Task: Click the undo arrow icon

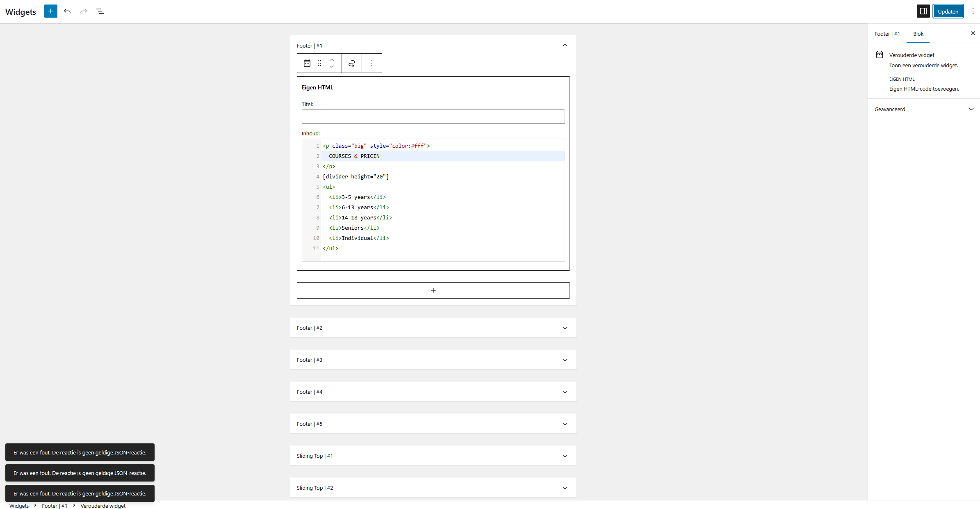Action: (67, 11)
